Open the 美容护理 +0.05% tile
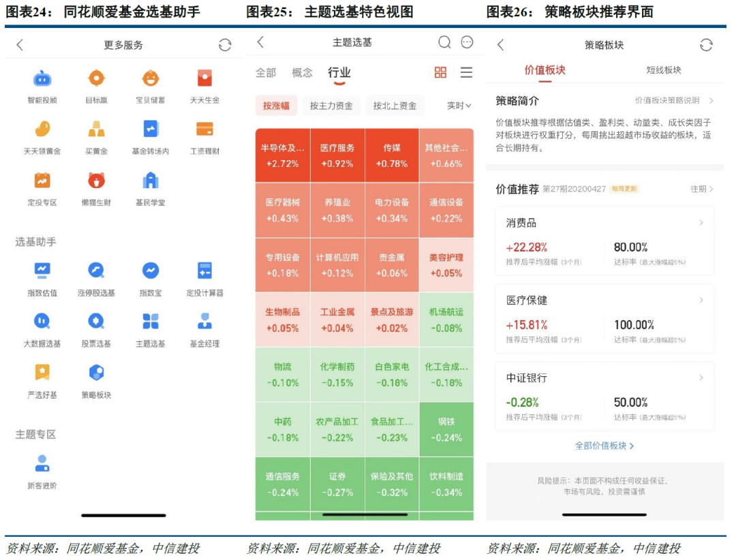The height and width of the screenshot is (560, 736). [x=446, y=265]
